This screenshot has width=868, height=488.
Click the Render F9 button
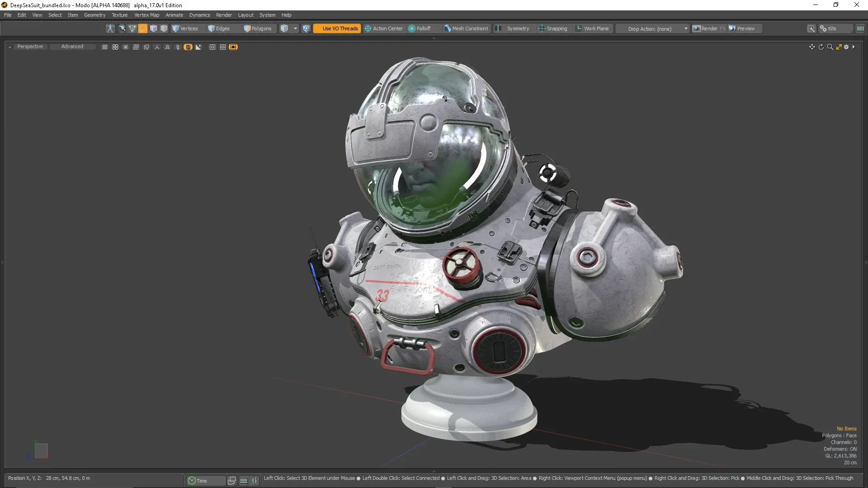709,28
